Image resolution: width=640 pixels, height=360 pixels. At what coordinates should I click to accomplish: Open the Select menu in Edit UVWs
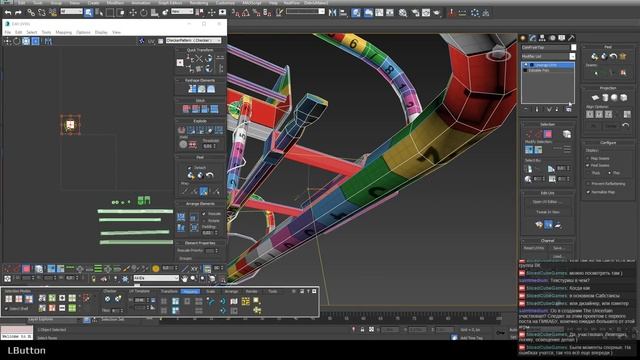coord(32,32)
